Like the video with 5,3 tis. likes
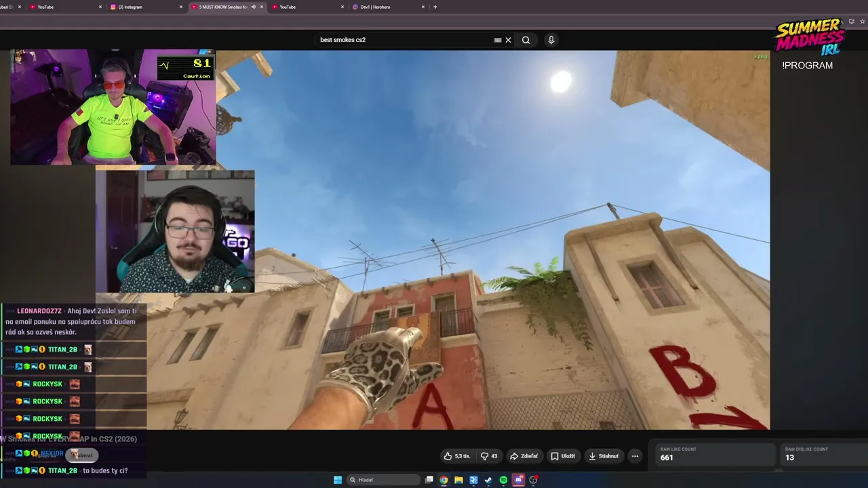The width and height of the screenshot is (868, 488). point(457,456)
